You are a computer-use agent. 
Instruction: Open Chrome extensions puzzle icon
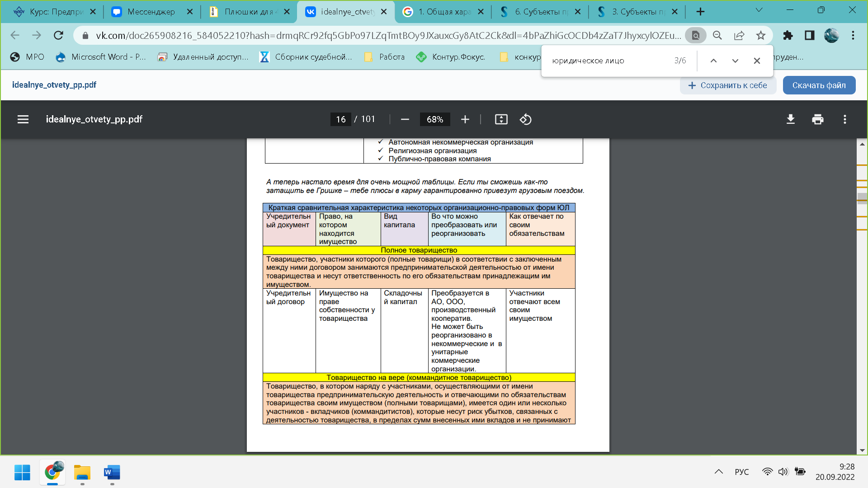[x=788, y=35]
